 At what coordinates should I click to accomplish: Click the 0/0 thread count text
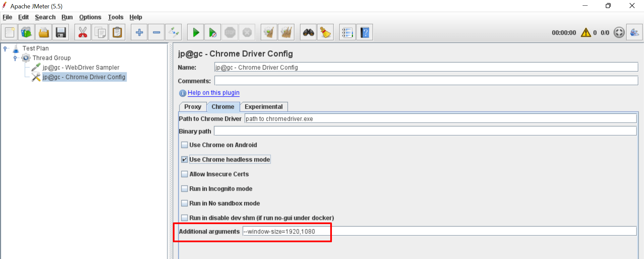pyautogui.click(x=605, y=33)
